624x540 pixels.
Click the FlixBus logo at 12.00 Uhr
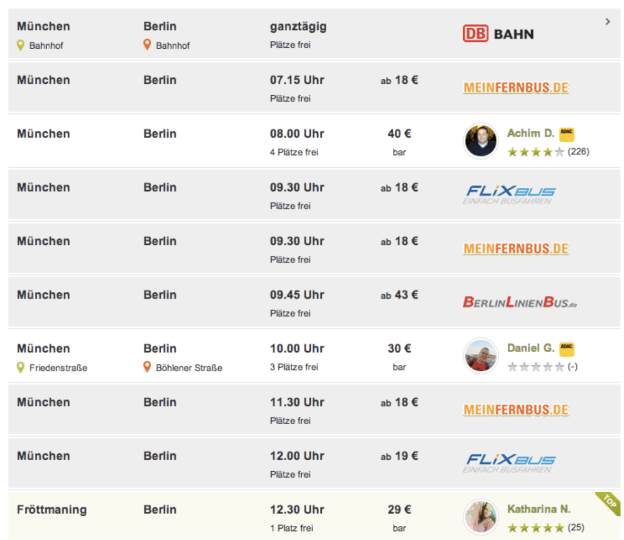[x=510, y=463]
